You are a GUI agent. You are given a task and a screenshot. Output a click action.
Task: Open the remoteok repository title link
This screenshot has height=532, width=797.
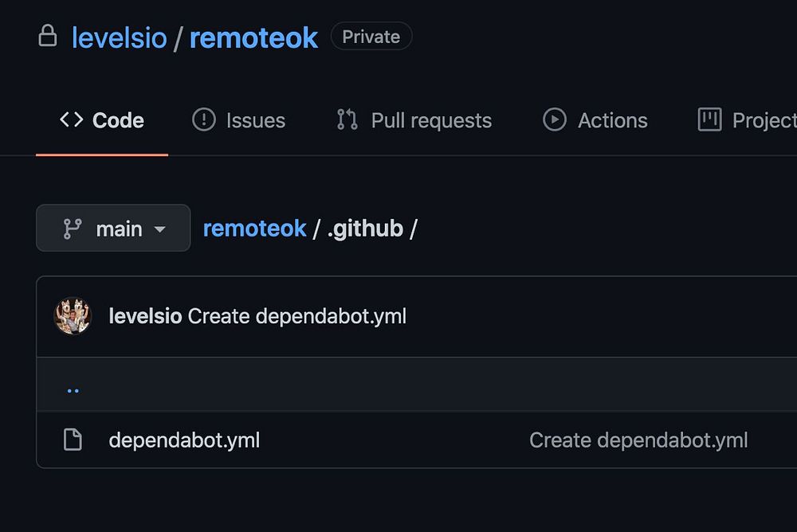point(253,37)
